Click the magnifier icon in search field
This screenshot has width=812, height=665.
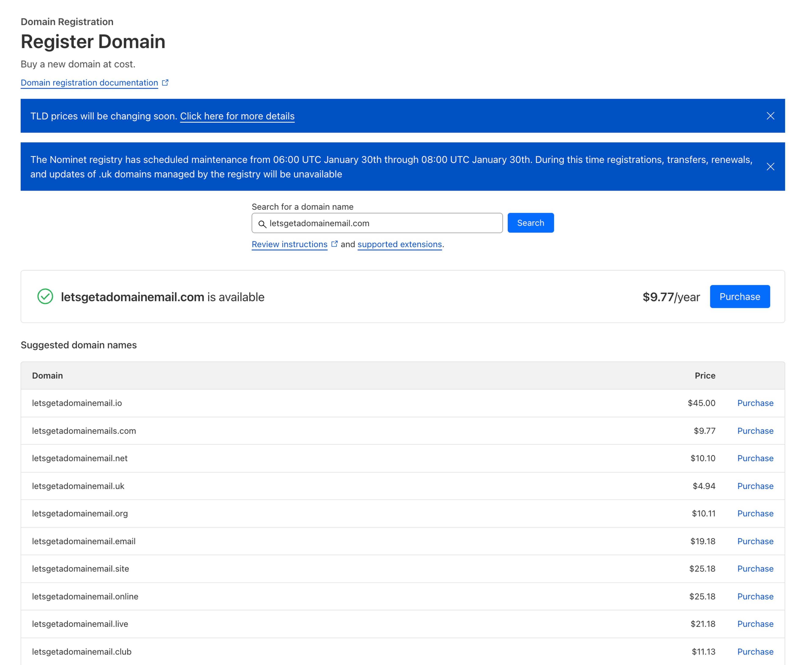click(x=262, y=224)
